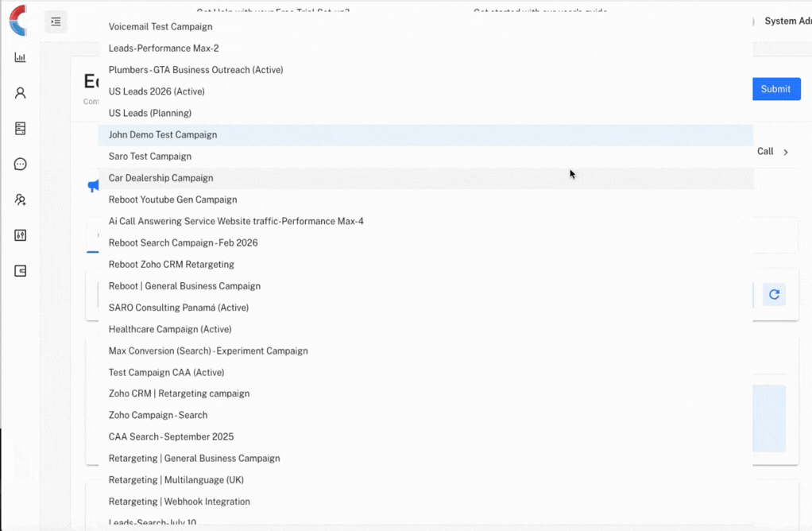
Task: Open the sliders settings sidebar icon
Action: 21,235
